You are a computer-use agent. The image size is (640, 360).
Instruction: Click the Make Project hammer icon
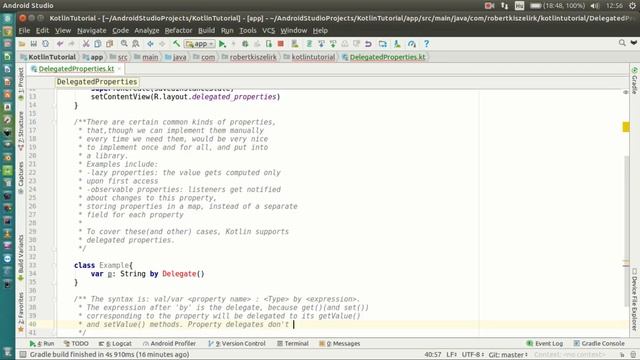[176, 44]
